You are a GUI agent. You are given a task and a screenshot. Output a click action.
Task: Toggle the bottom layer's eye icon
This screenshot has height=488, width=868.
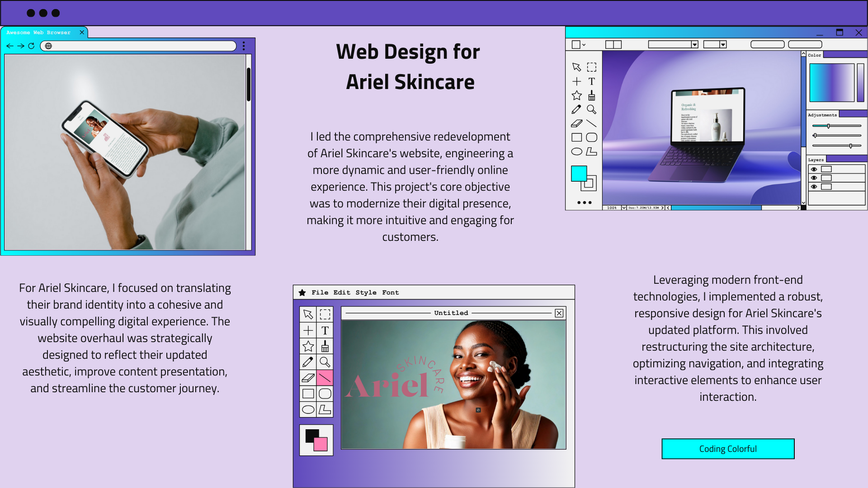[814, 187]
